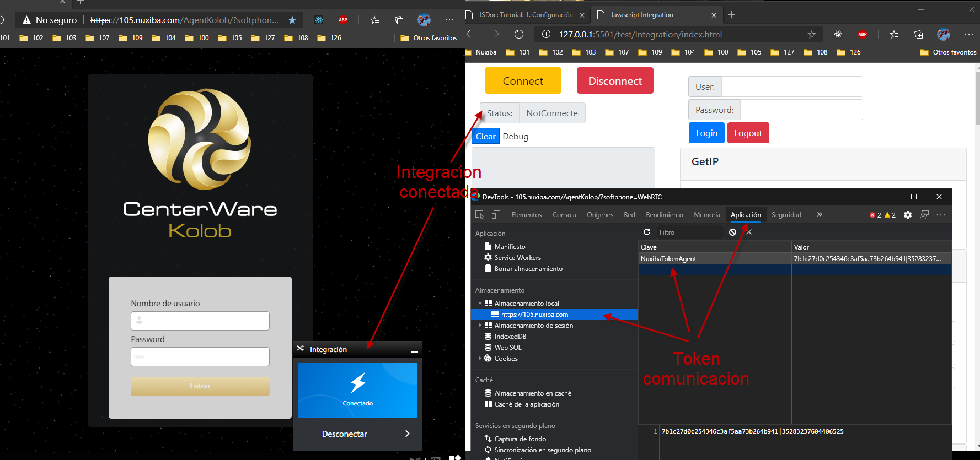Go back in right browser
Viewport: 980px width, 460px height.
(x=470, y=34)
